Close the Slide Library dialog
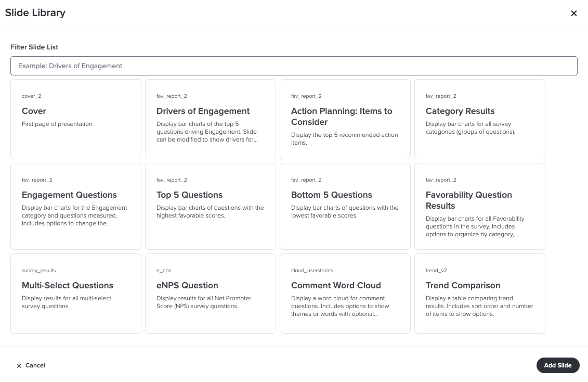The width and height of the screenshot is (588, 382). click(x=574, y=14)
